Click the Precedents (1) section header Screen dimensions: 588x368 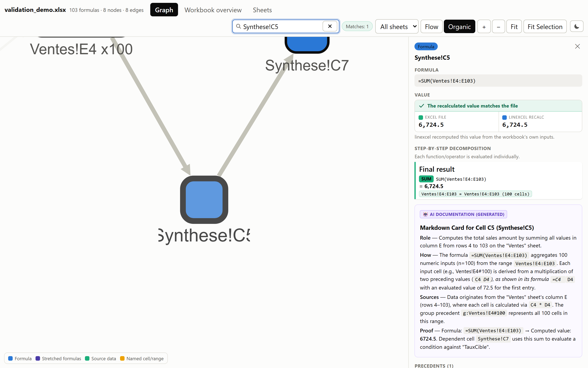[434, 366]
